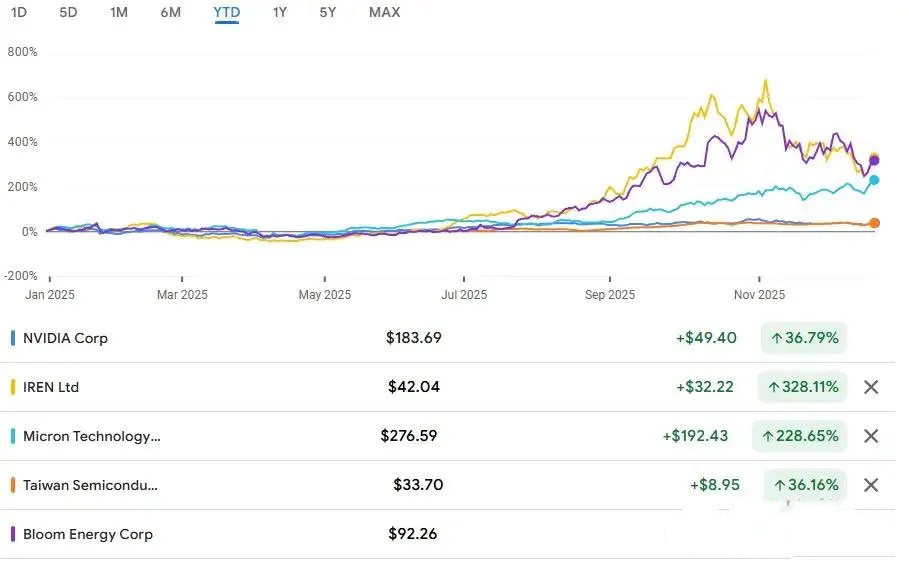
Task: Click IREN's 328.11% gain badge
Action: point(803,387)
